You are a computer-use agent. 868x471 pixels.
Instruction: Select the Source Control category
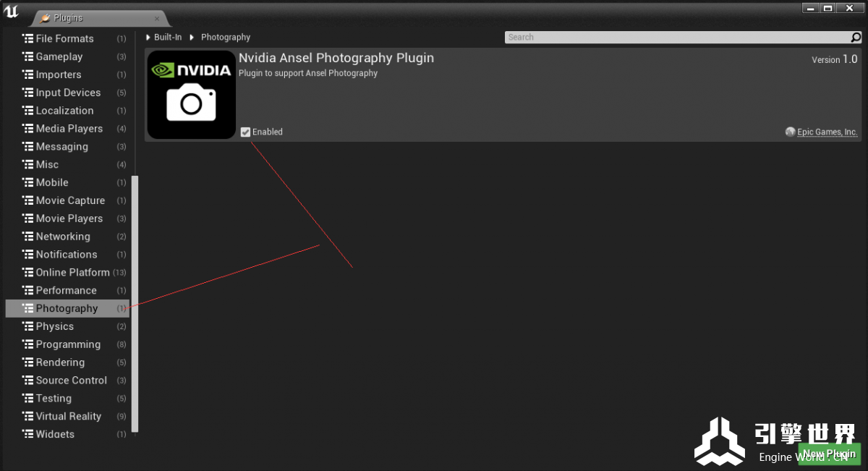tap(67, 381)
